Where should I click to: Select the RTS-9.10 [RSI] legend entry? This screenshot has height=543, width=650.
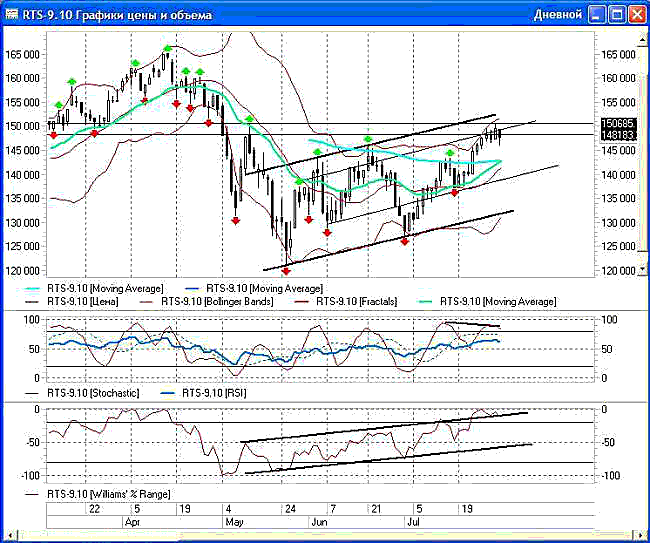click(x=203, y=393)
